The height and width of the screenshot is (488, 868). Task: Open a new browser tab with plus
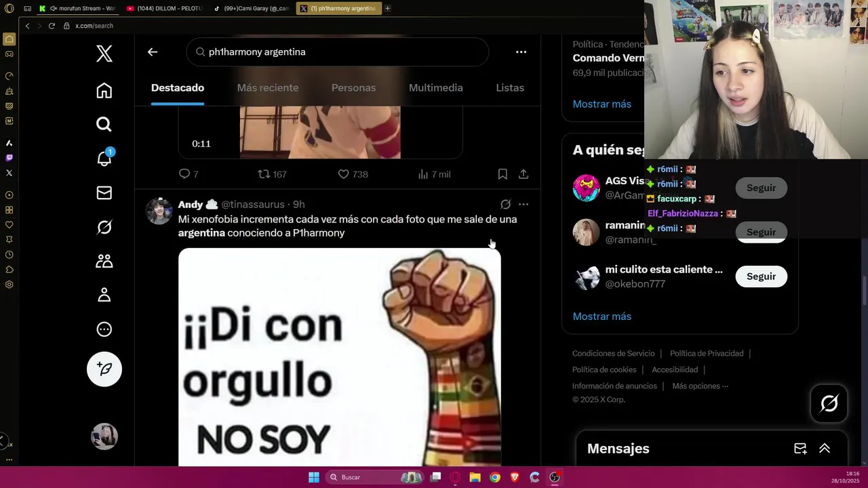click(387, 8)
